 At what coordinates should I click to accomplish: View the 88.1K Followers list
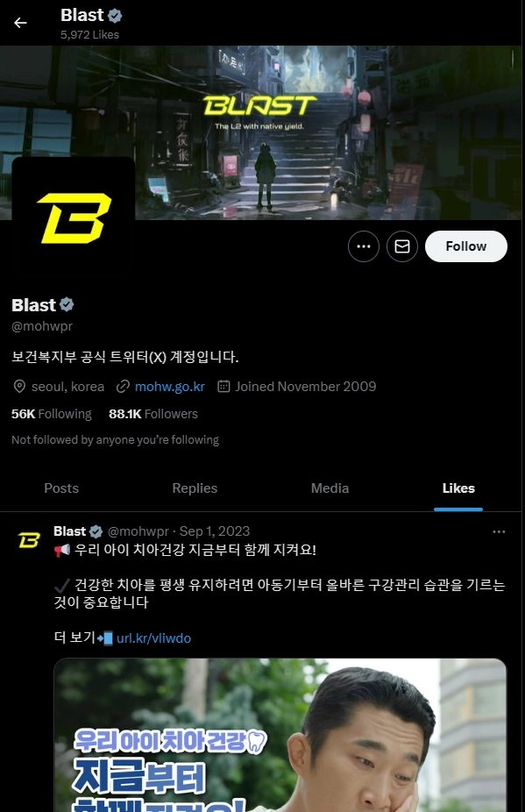coord(153,414)
